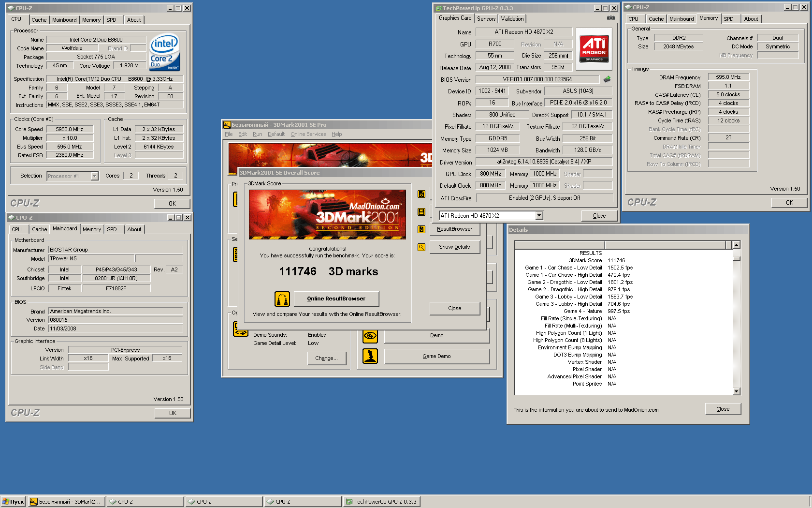Open the Пуск start button

point(13,502)
